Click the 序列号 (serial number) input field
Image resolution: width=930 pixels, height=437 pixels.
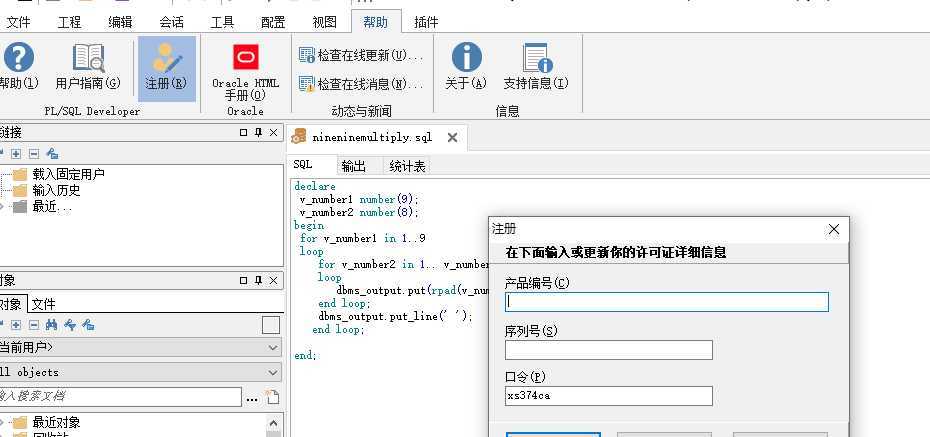pos(609,350)
